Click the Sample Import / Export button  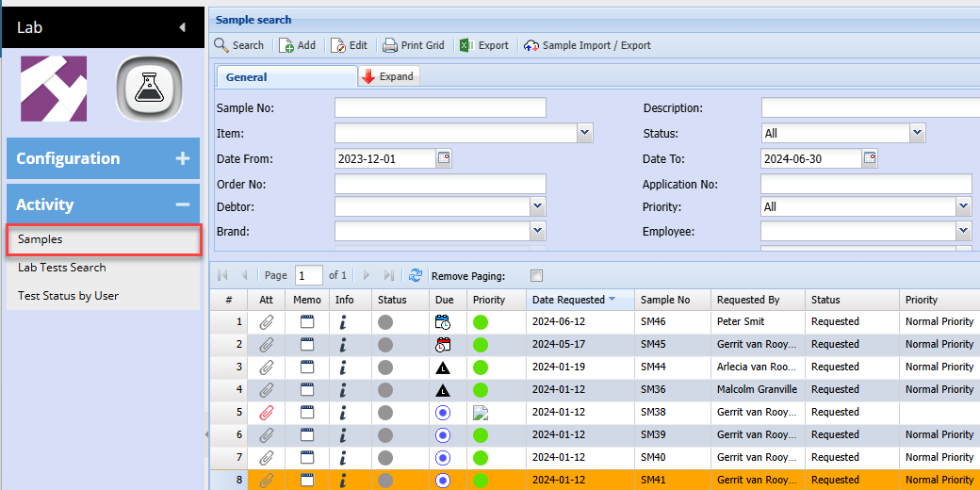point(587,45)
